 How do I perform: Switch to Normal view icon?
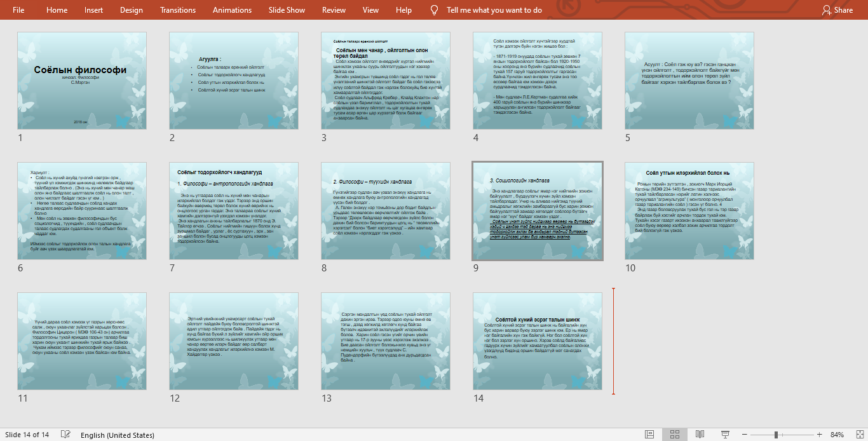tap(649, 435)
